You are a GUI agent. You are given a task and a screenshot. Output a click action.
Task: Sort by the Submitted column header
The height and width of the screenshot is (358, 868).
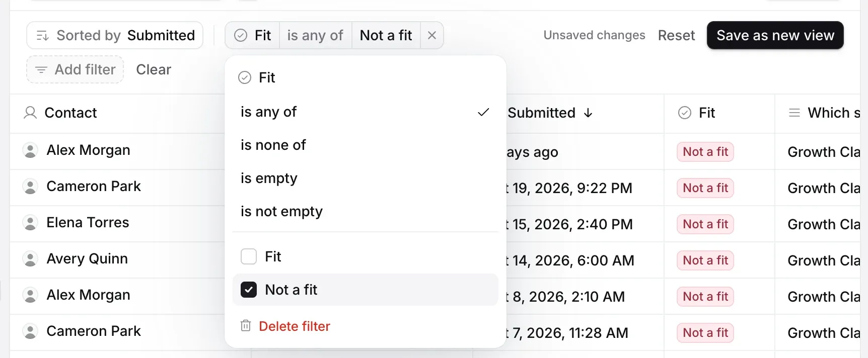541,113
